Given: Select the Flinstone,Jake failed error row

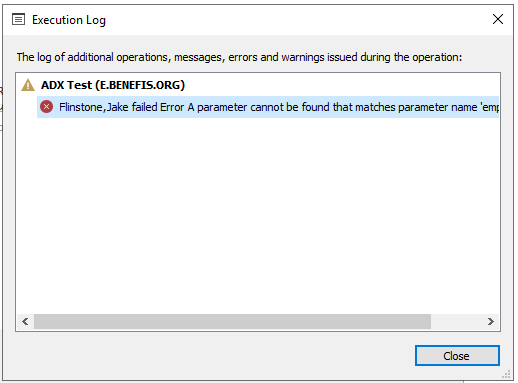Looking at the screenshot, I should coord(268,107).
